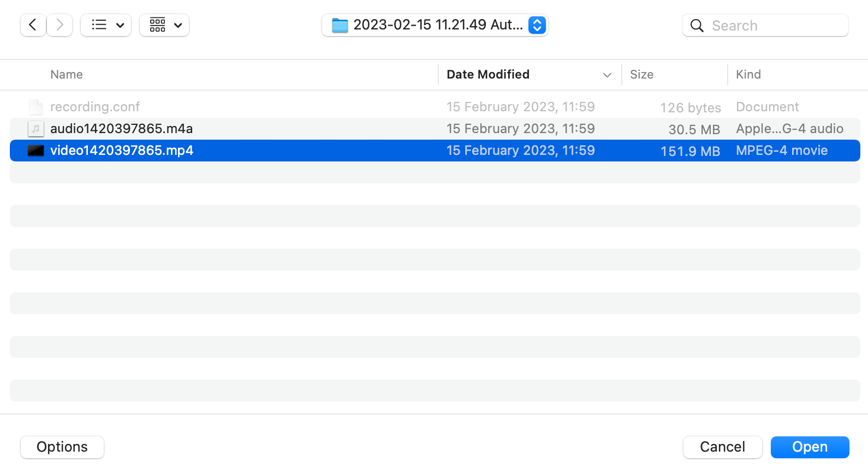Select the audio1420397865.m4a file
The width and height of the screenshot is (868, 468).
point(435,129)
